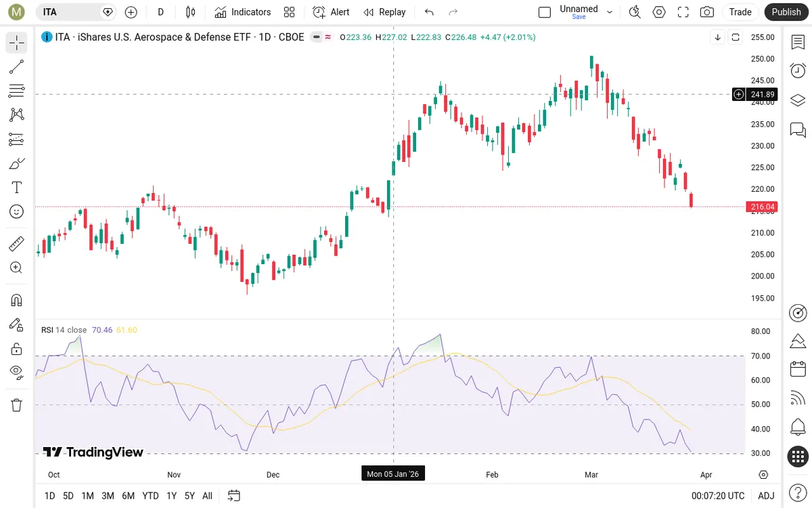Open the economic calendar panel
Viewport: 812px width, 508px height.
(x=798, y=369)
